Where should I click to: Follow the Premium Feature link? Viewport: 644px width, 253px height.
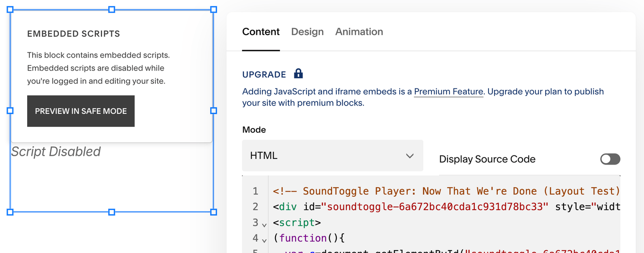(448, 91)
